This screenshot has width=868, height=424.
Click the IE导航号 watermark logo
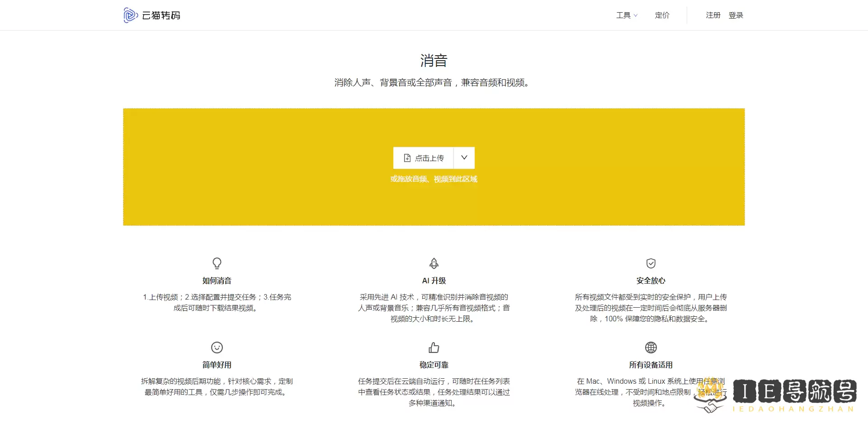(794, 392)
